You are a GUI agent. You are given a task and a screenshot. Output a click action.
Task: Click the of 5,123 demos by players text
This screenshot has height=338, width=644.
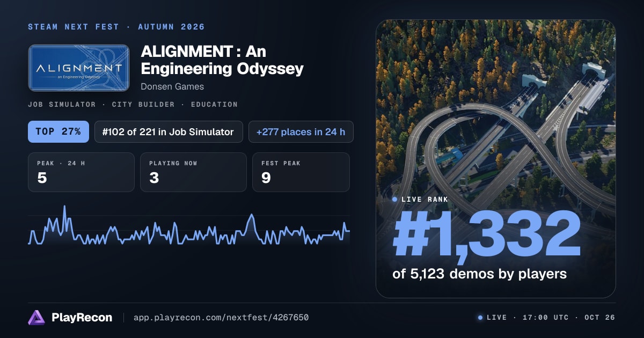(x=480, y=274)
